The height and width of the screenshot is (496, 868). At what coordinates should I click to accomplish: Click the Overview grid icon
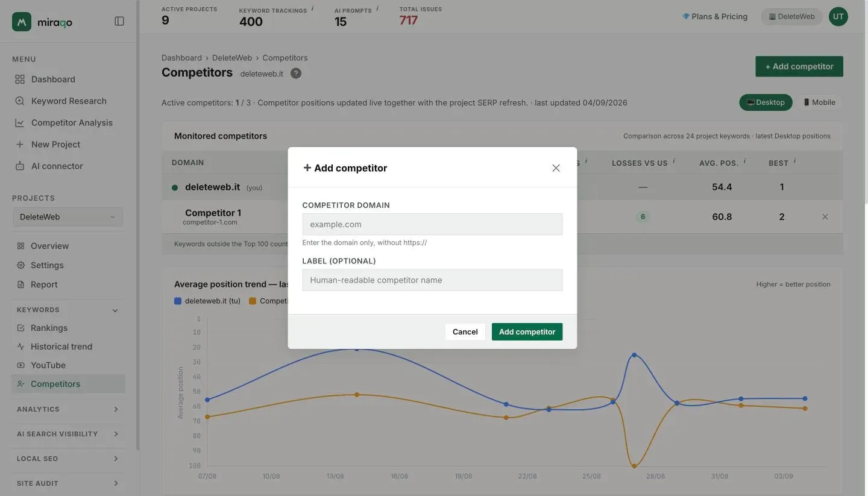pos(20,246)
